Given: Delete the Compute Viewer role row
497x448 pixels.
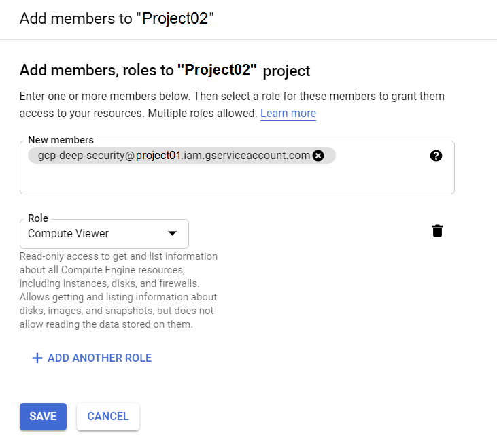Looking at the screenshot, I should (437, 230).
